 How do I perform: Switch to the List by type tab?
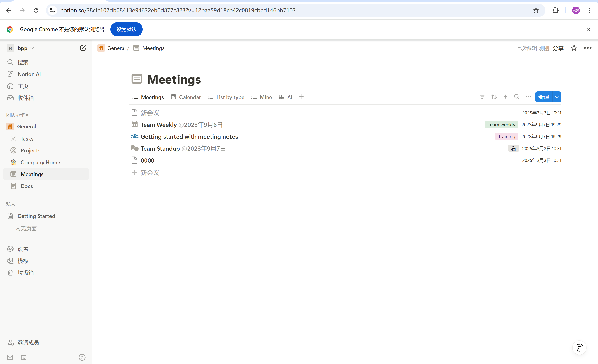226,97
